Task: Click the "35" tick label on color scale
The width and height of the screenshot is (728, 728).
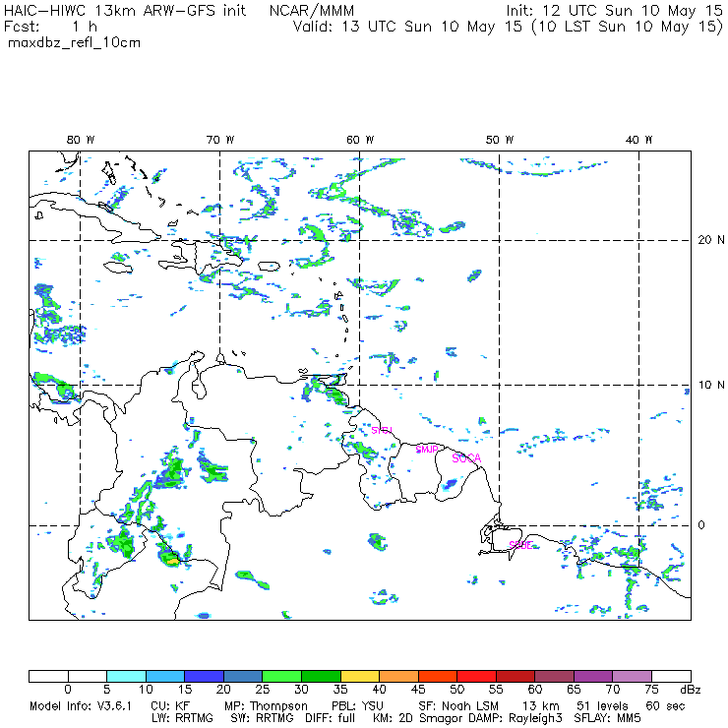Action: point(340,690)
